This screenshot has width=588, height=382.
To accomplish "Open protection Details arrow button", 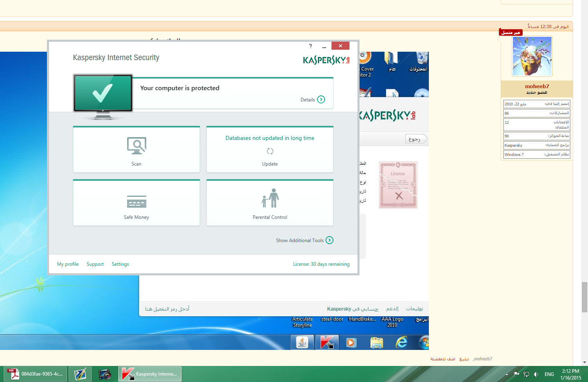I will click(x=321, y=99).
